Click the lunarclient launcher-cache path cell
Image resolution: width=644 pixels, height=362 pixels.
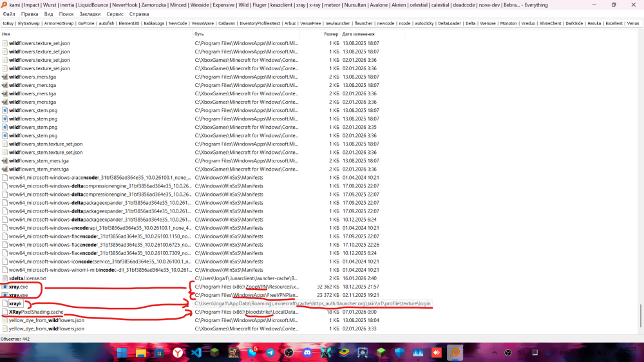(246, 278)
